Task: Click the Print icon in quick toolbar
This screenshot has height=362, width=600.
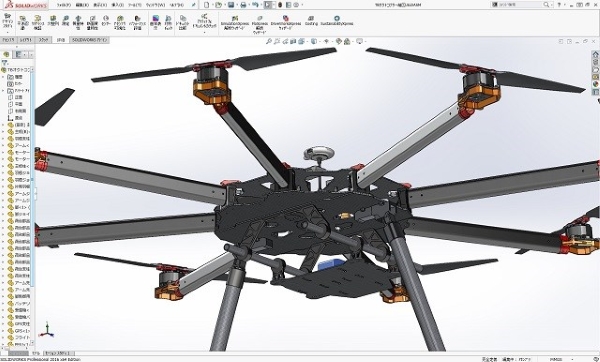Action: tap(243, 5)
